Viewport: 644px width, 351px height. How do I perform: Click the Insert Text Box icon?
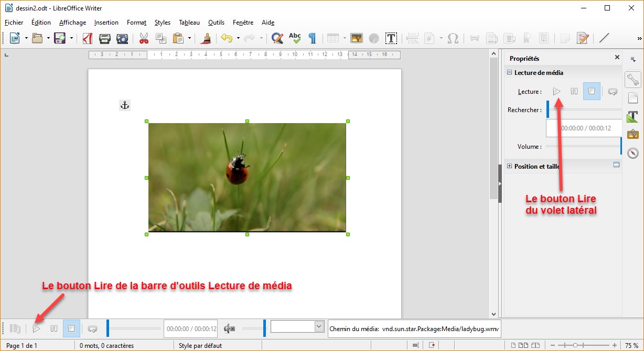[x=391, y=38]
